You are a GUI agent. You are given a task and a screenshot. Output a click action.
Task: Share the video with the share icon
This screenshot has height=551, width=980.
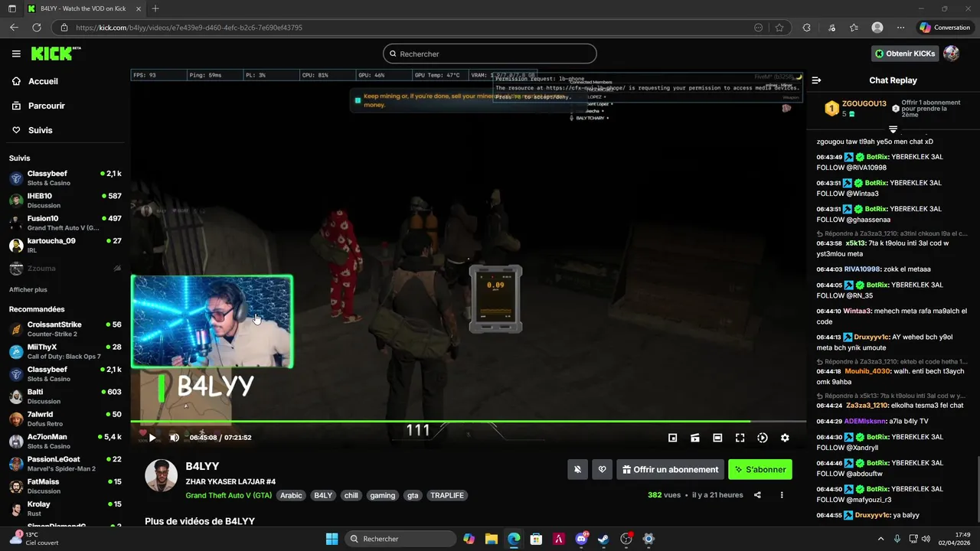pyautogui.click(x=757, y=495)
